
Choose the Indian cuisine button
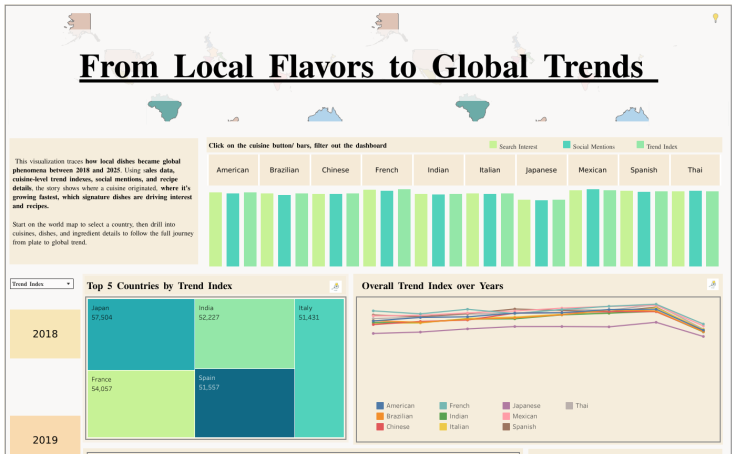tap(438, 170)
